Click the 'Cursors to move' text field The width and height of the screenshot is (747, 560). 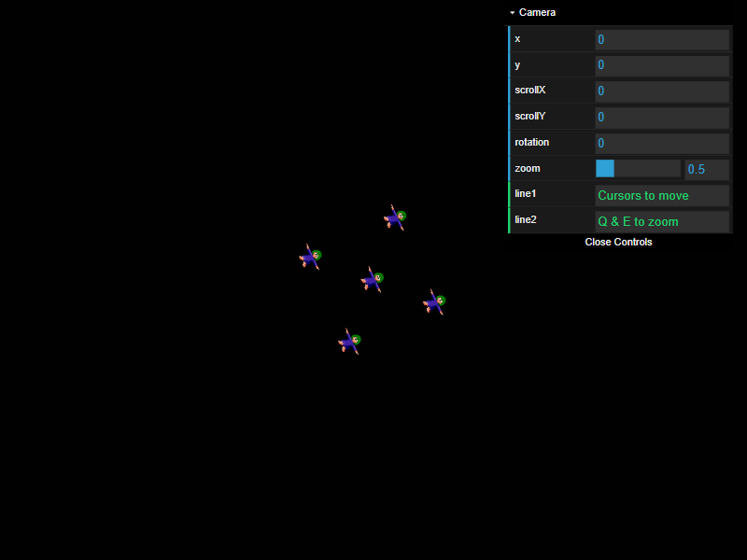click(662, 195)
